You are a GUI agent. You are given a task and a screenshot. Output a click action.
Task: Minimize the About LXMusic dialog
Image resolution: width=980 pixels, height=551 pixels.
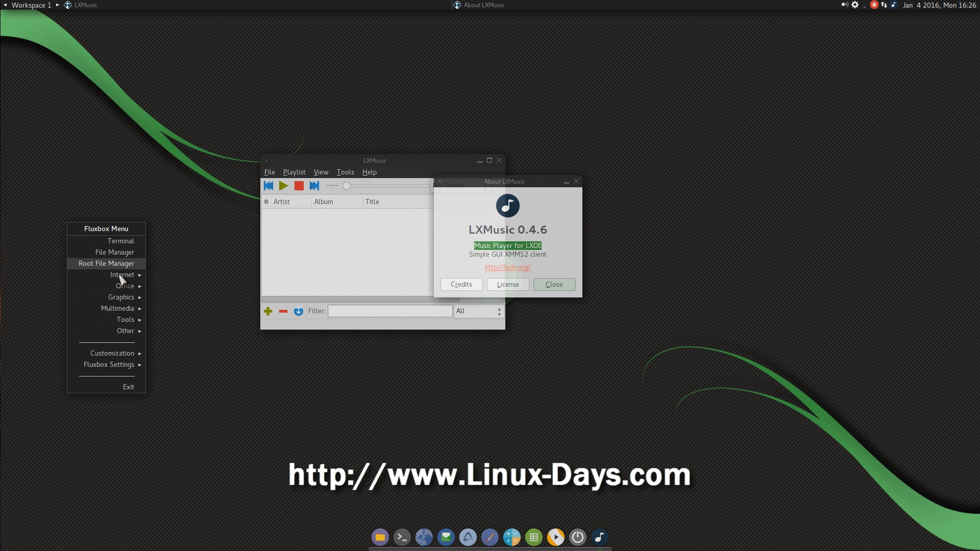coord(567,182)
